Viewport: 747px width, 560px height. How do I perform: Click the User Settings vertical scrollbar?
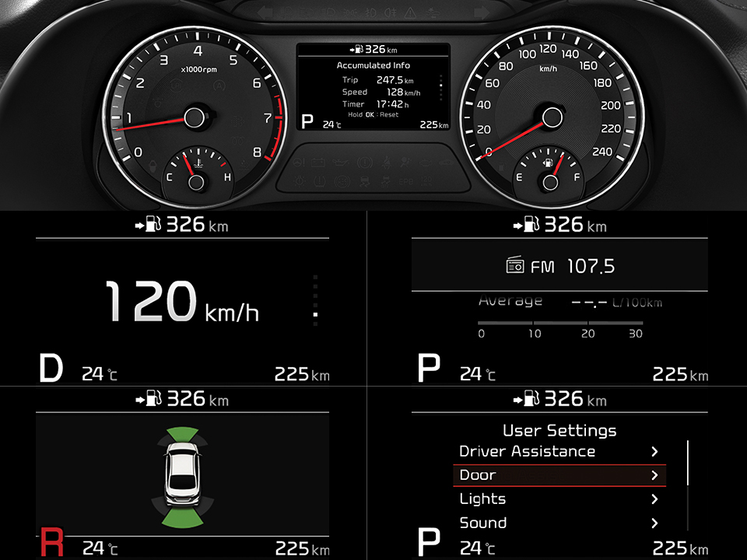[x=688, y=463]
